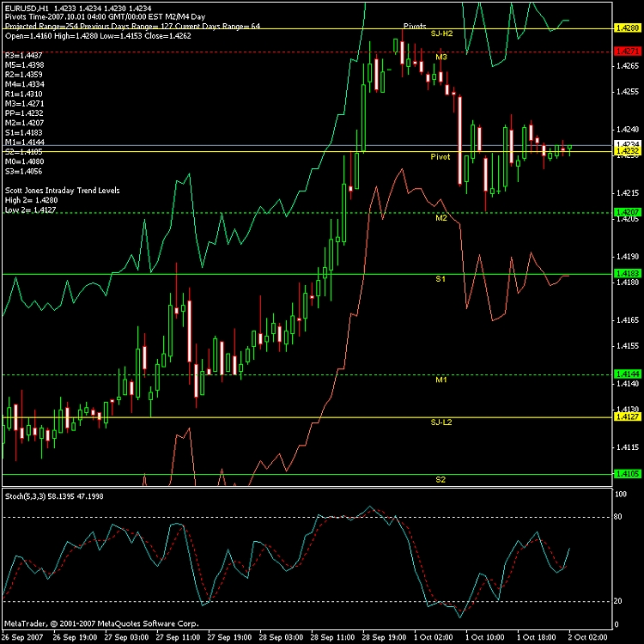Viewport: 644px width, 644px height.
Task: Click the green 1.4183 price tag
Action: click(x=626, y=273)
